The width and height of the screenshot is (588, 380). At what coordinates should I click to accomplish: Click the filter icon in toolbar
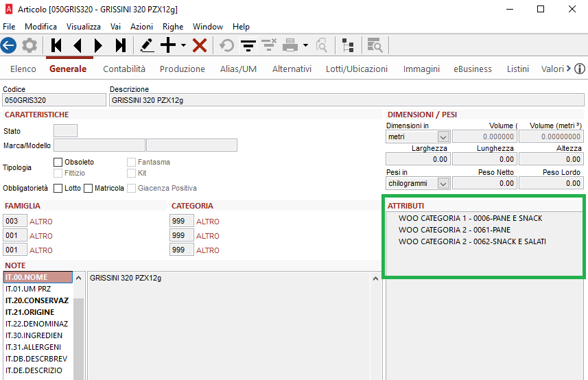(x=248, y=45)
